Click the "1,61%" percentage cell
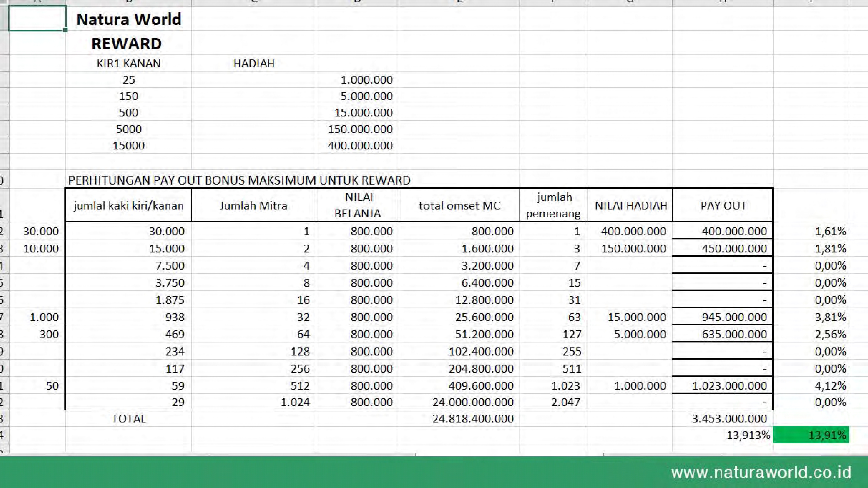Screen dimensions: 868x488 pyautogui.click(x=811, y=231)
